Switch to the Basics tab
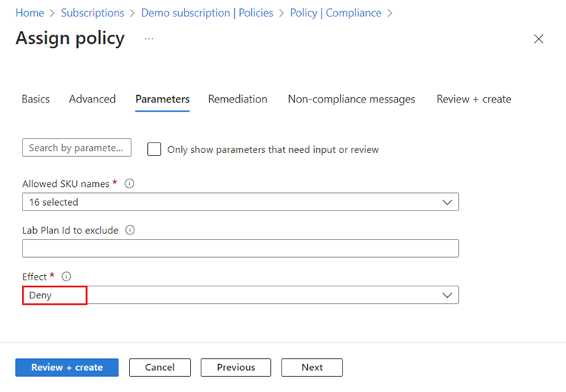 point(35,100)
